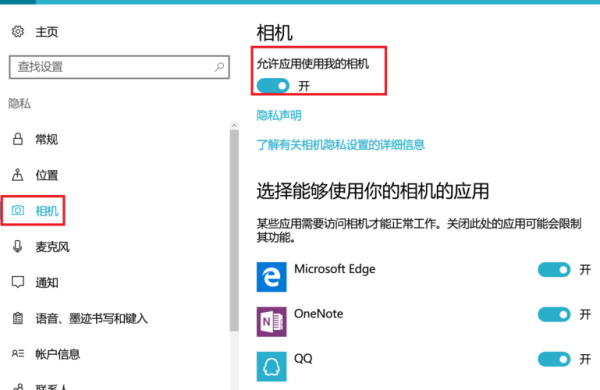
Task: Open 麦克风 privacy settings
Action: tap(52, 246)
